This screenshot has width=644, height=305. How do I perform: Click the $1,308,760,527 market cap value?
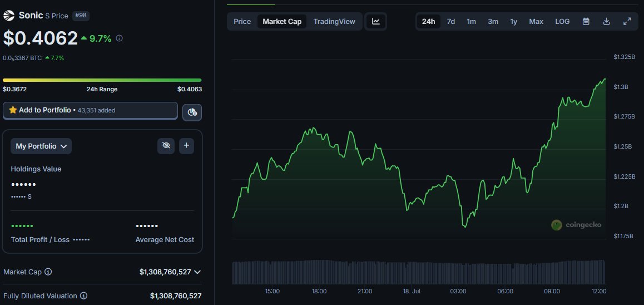pos(165,272)
